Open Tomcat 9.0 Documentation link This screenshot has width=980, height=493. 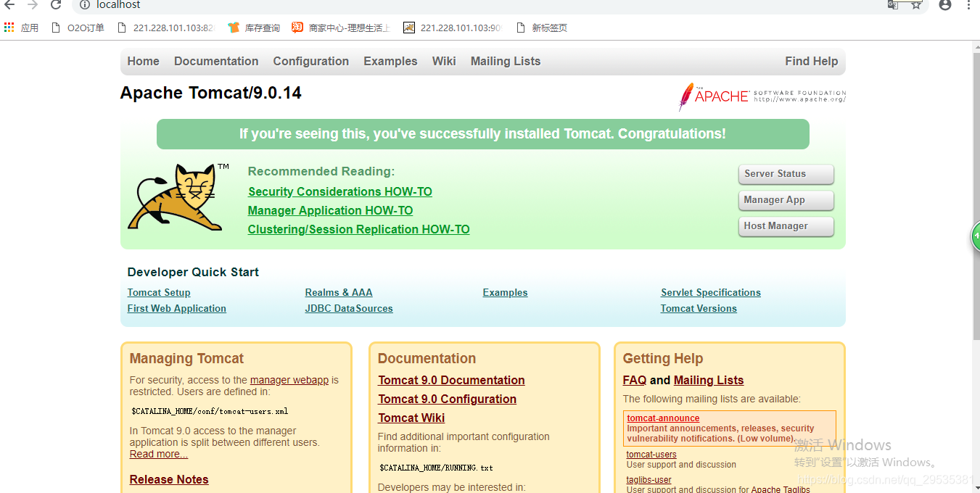point(451,381)
